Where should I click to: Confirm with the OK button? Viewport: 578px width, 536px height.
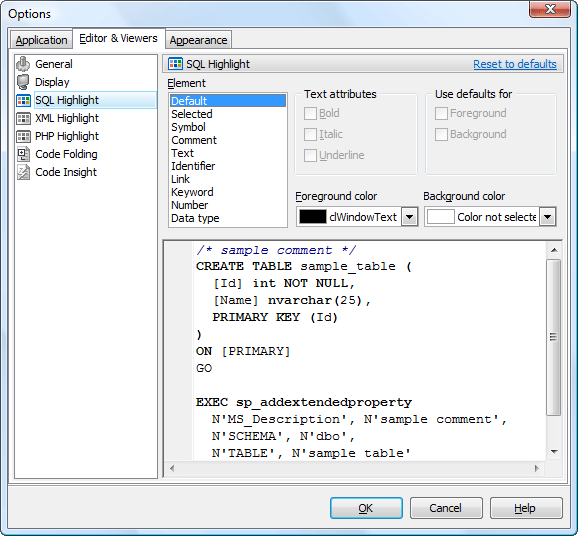366,508
